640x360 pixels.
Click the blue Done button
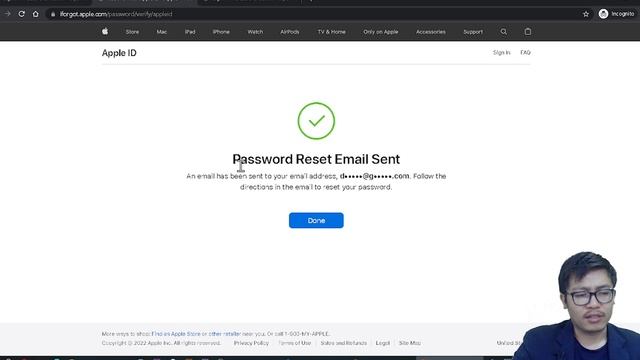pyautogui.click(x=316, y=220)
